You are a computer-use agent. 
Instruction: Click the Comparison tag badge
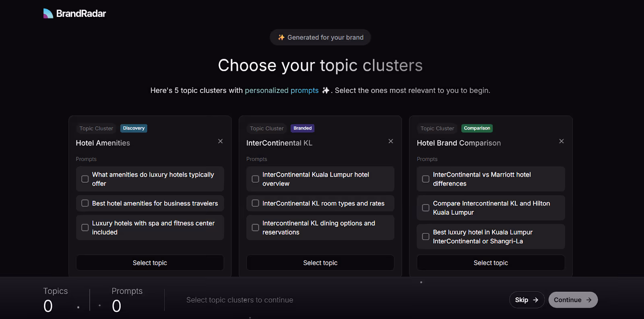coord(477,128)
